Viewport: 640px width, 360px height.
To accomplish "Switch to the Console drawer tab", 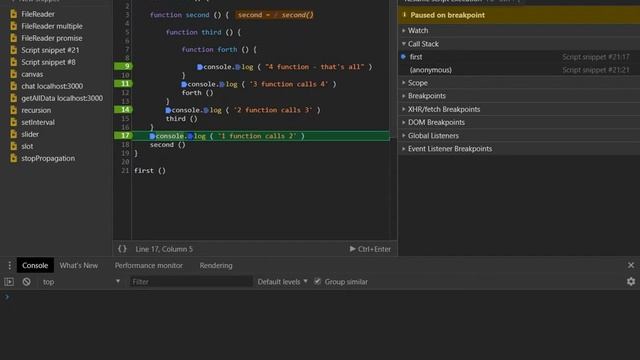I will tap(35, 265).
